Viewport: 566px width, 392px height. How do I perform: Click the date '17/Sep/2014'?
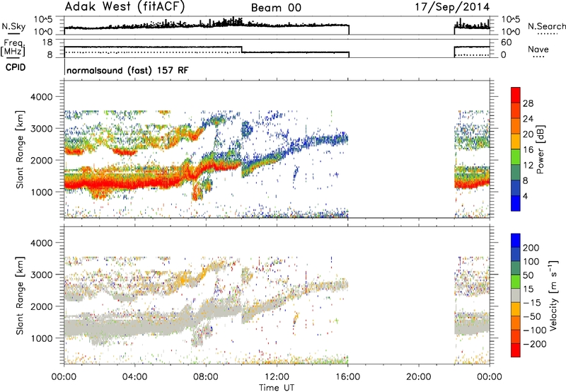tap(452, 7)
